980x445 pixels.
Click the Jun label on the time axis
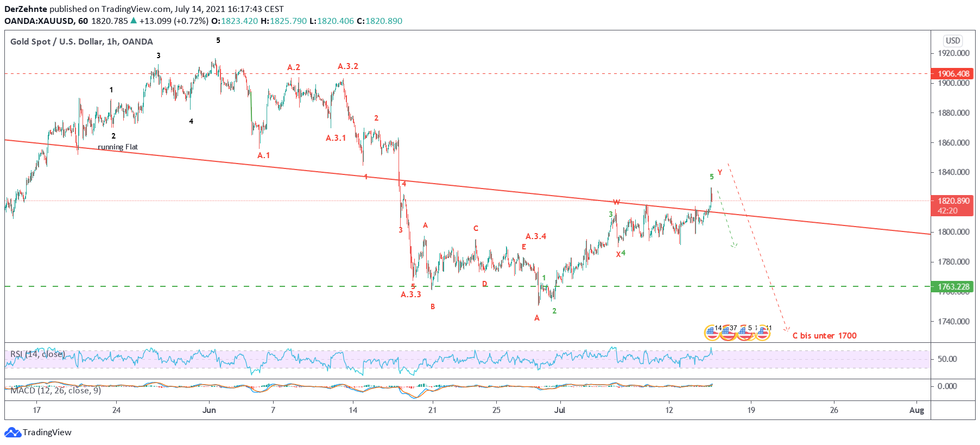209,410
